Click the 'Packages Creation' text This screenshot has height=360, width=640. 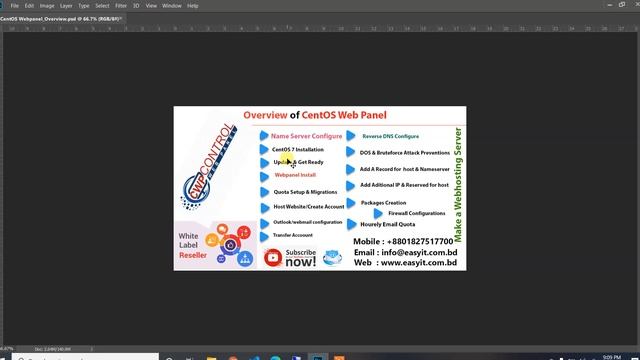tap(383, 202)
